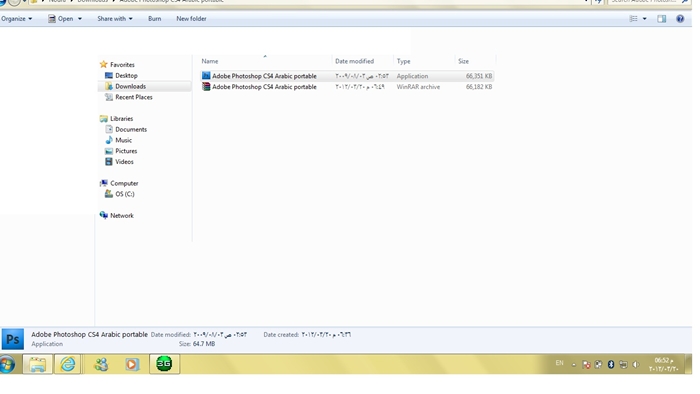Open Windows Explorer from the taskbar
Screen dimensions: 700x394
(38, 365)
